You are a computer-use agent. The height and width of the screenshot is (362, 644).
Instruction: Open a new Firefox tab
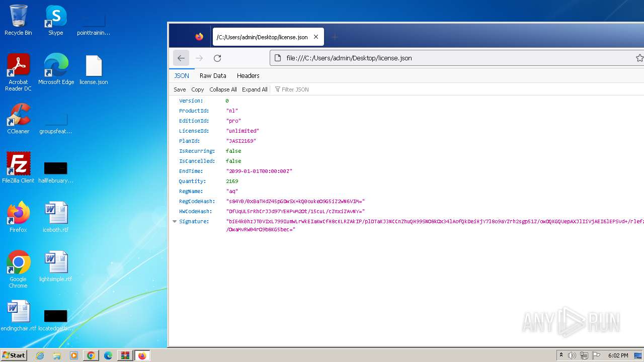335,37
